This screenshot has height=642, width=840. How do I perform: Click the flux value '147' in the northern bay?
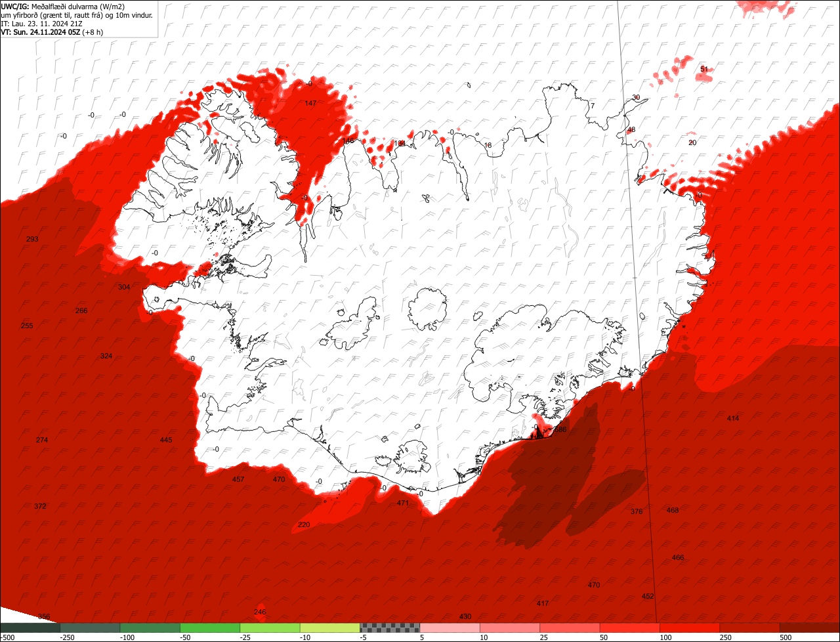coord(310,104)
